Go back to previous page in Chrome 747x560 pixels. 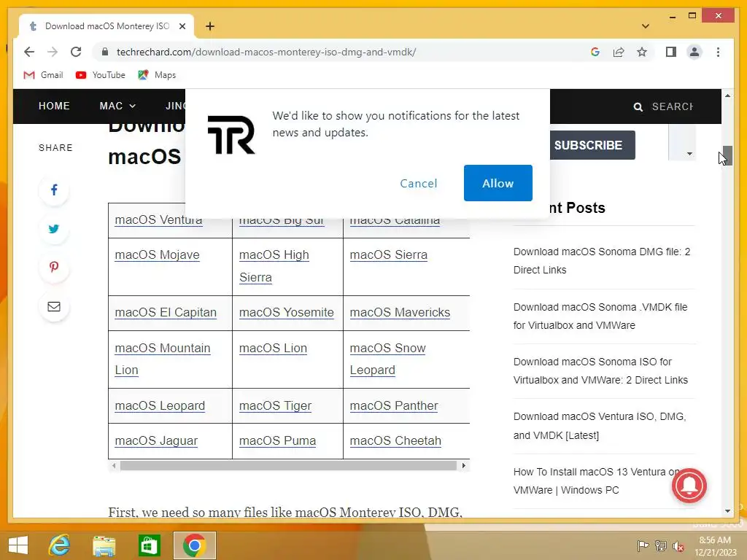29,52
